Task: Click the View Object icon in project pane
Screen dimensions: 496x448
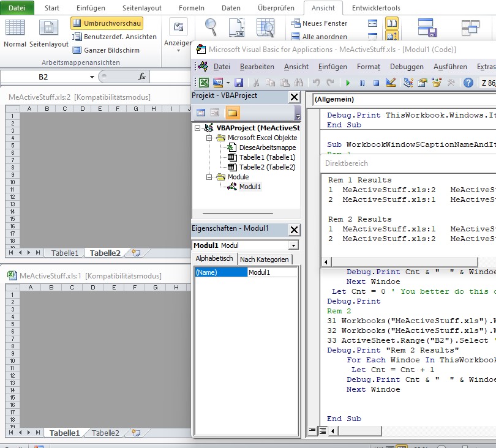Action: (215, 113)
